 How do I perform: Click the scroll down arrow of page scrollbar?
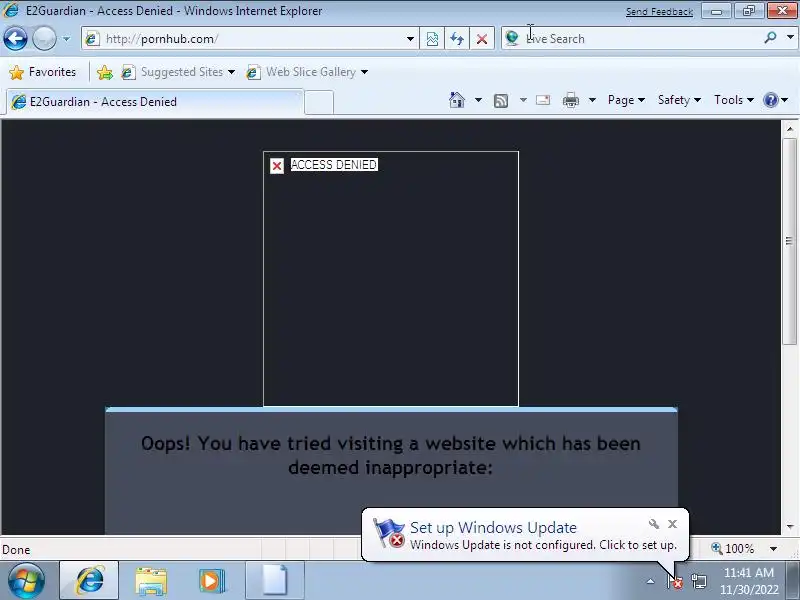click(x=790, y=526)
